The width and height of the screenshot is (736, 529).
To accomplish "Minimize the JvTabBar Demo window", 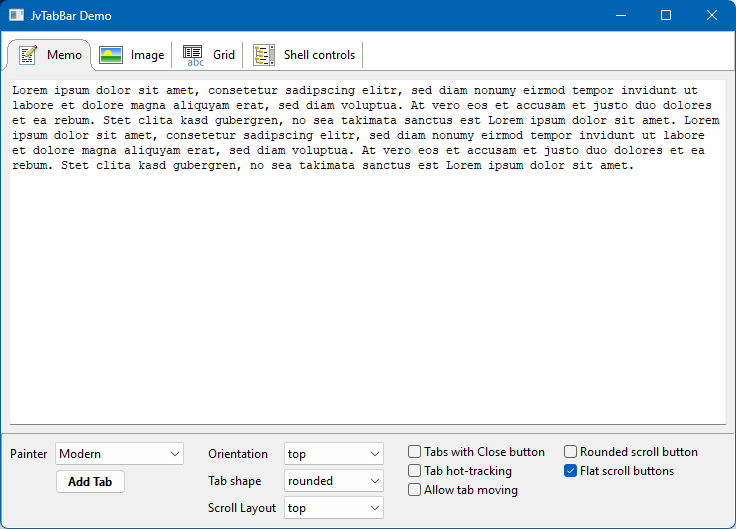I will tap(621, 15).
